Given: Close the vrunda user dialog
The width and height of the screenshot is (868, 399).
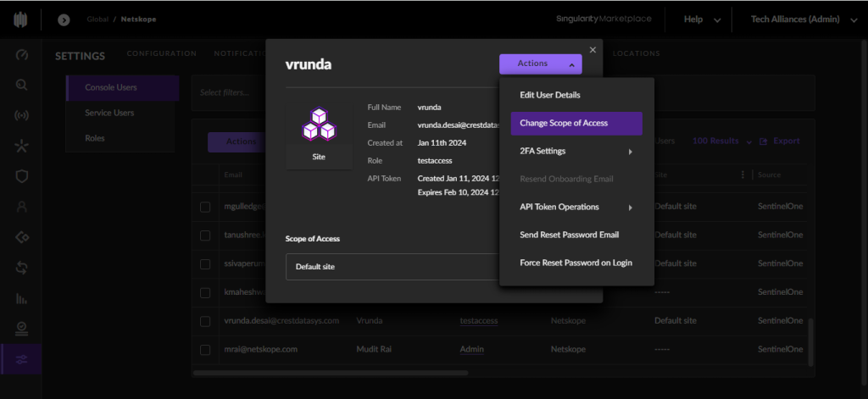Looking at the screenshot, I should click(x=593, y=50).
